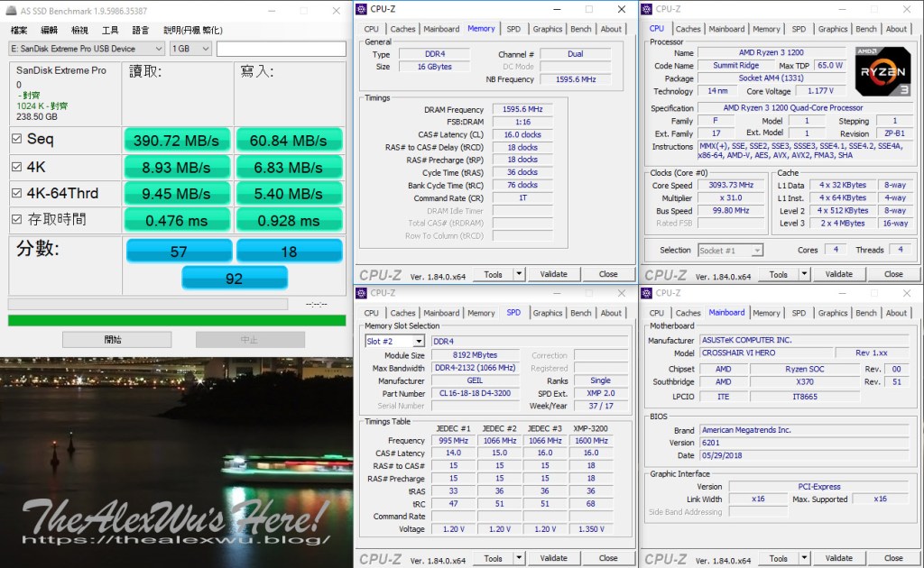This screenshot has width=924, height=568.
Task: Uncheck the Seq benchmark checkbox
Action: pyautogui.click(x=17, y=139)
